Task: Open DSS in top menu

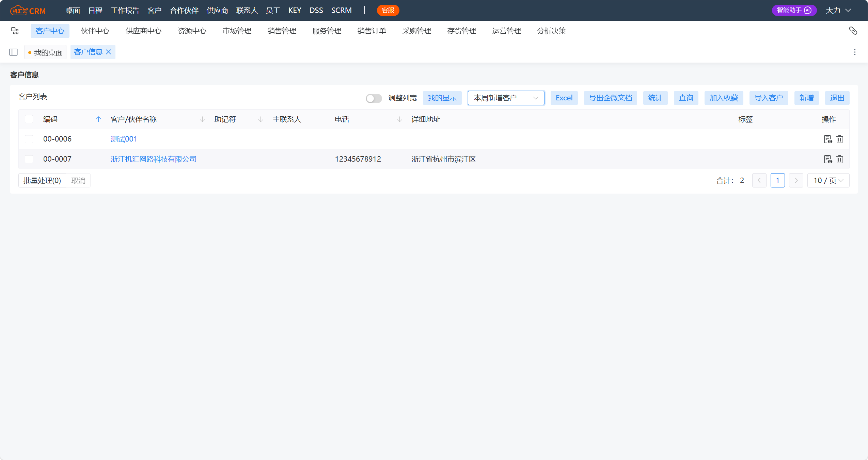Action: [316, 10]
